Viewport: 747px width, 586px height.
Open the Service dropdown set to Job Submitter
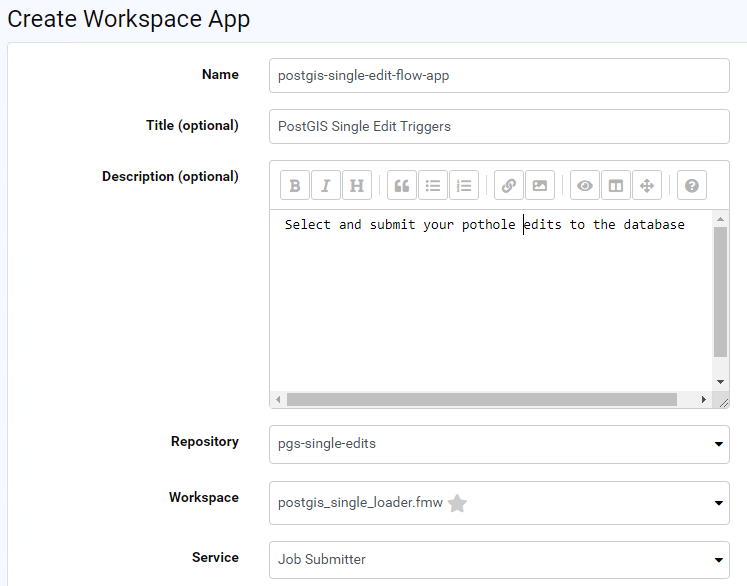pos(498,559)
